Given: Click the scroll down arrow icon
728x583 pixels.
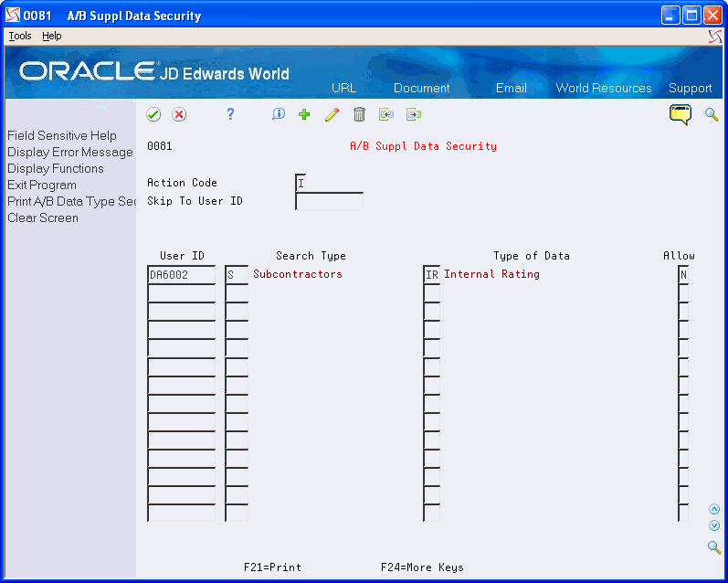Looking at the screenshot, I should [714, 525].
